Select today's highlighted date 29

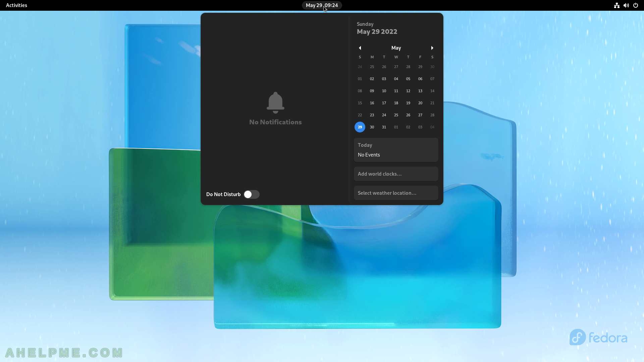pyautogui.click(x=360, y=127)
